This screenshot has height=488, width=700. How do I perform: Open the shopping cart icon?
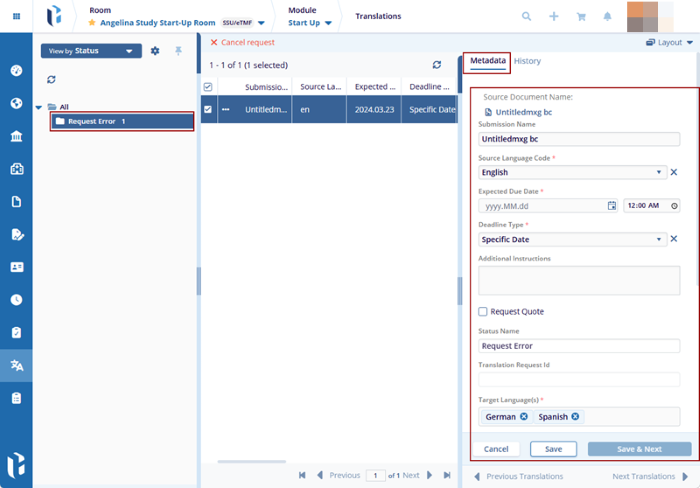point(580,17)
